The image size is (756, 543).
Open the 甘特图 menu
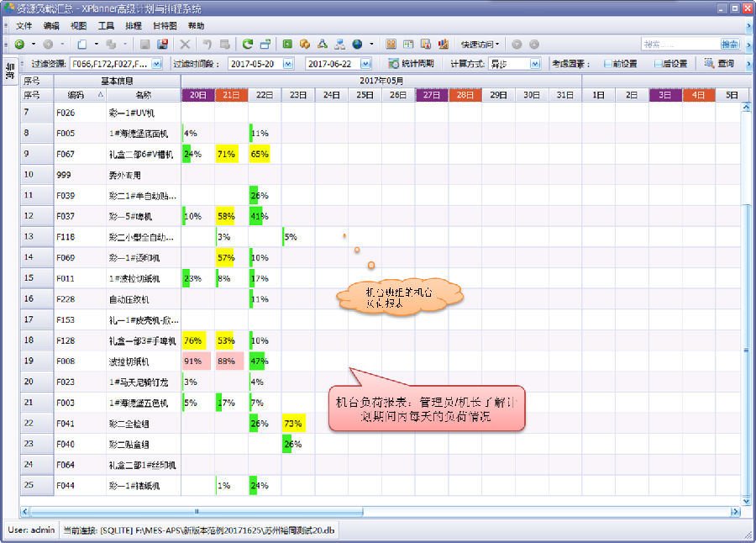164,26
